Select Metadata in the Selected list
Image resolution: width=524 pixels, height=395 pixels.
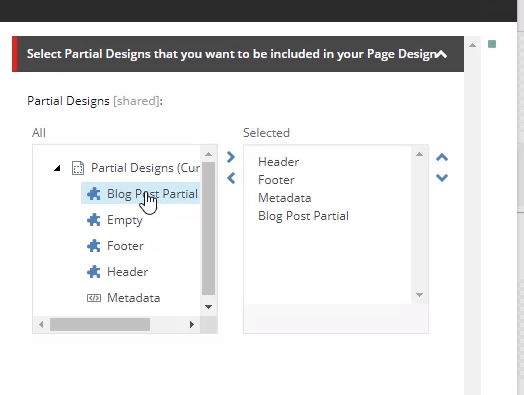pyautogui.click(x=284, y=198)
